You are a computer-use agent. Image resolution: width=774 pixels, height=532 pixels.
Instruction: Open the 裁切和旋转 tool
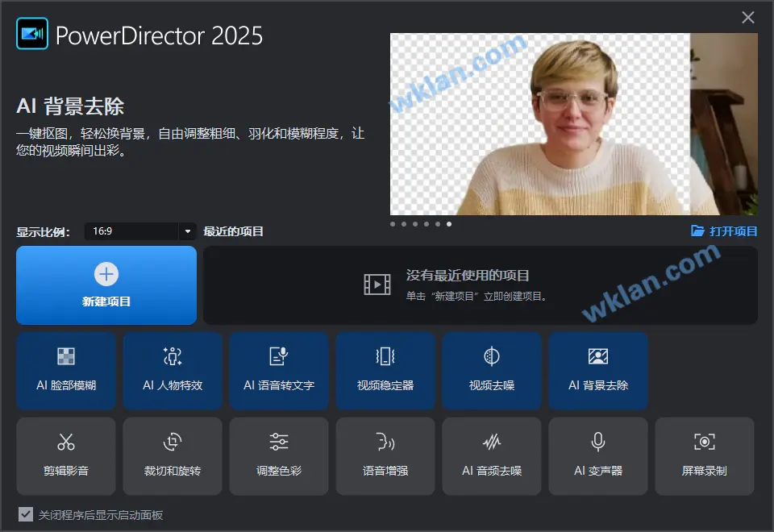tap(173, 456)
